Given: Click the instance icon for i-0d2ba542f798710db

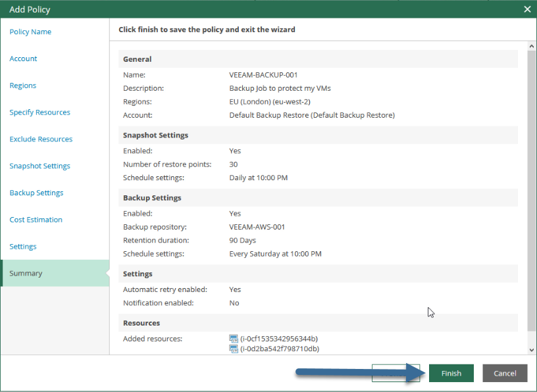Looking at the screenshot, I should [234, 349].
